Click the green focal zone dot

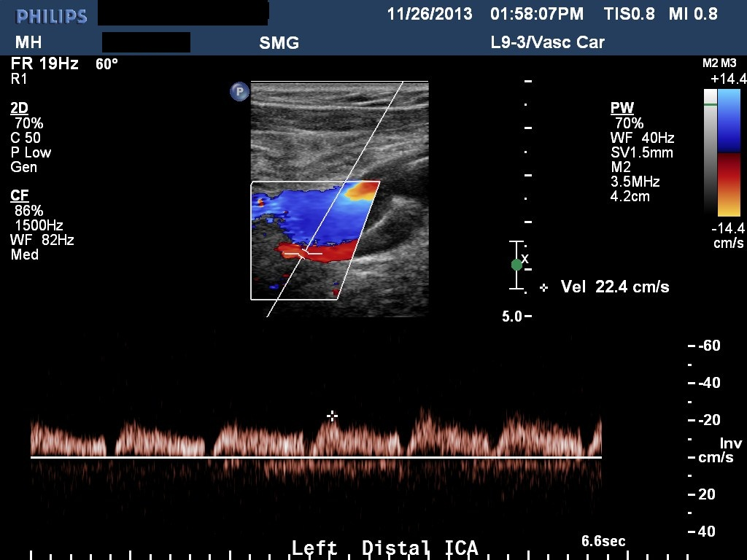(x=516, y=265)
